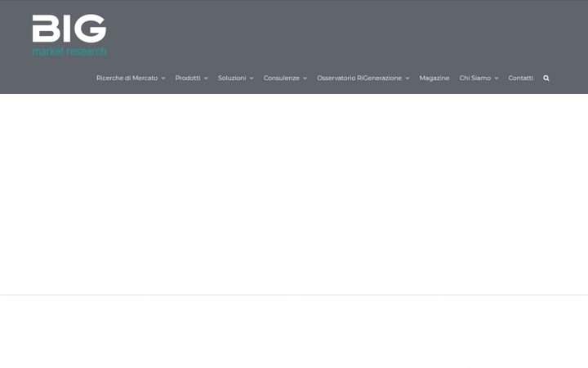This screenshot has height=368, width=588.
Task: Click the BIG market research logo
Action: (x=69, y=35)
